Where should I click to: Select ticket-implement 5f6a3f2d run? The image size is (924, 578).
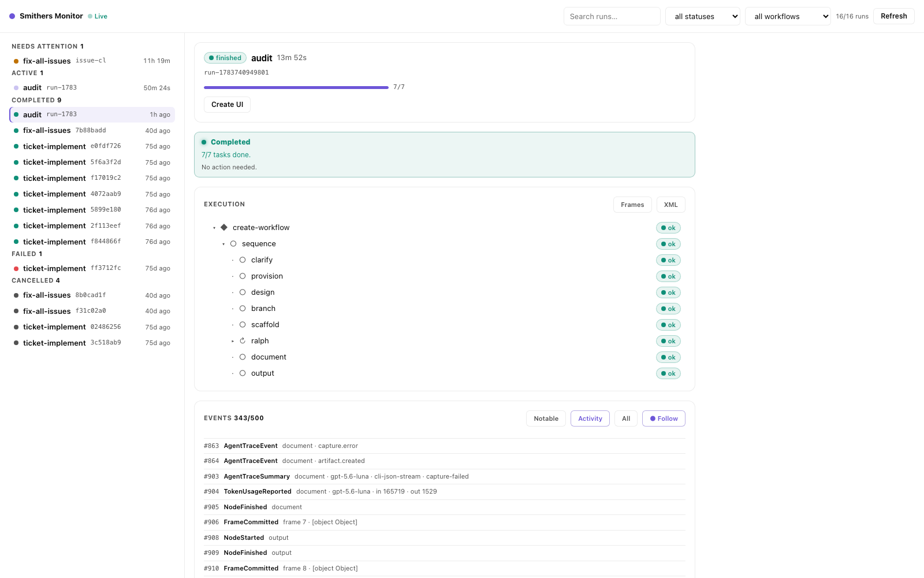92,162
